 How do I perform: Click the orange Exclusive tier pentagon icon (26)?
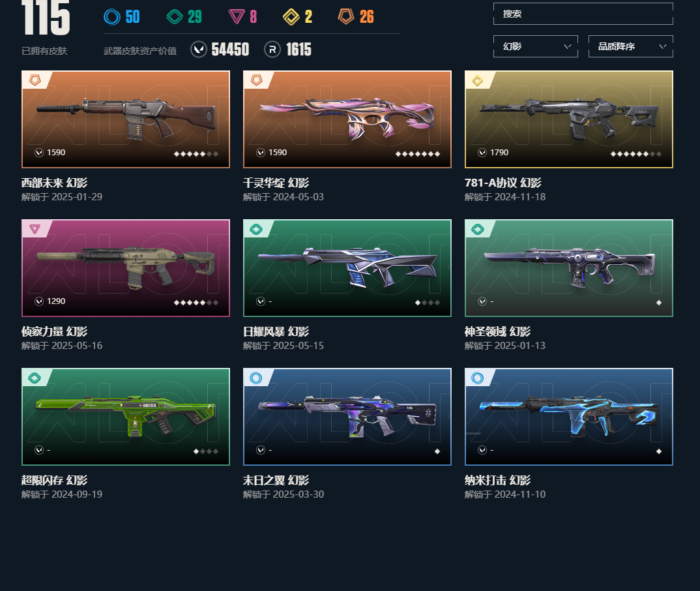[x=346, y=16]
